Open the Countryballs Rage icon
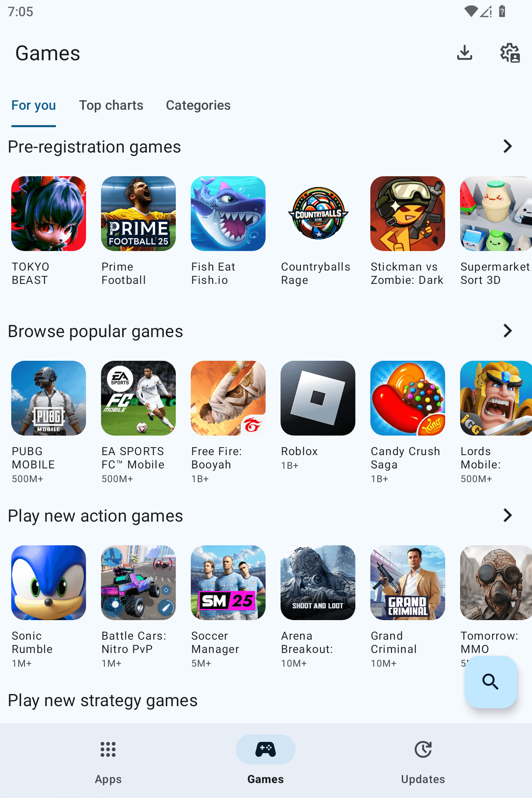Image resolution: width=532 pixels, height=798 pixels. click(x=318, y=214)
